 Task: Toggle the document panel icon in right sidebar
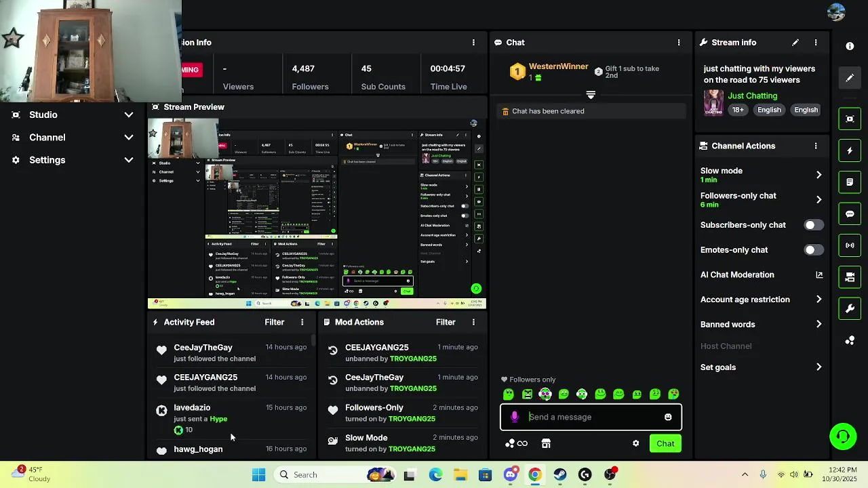(850, 182)
